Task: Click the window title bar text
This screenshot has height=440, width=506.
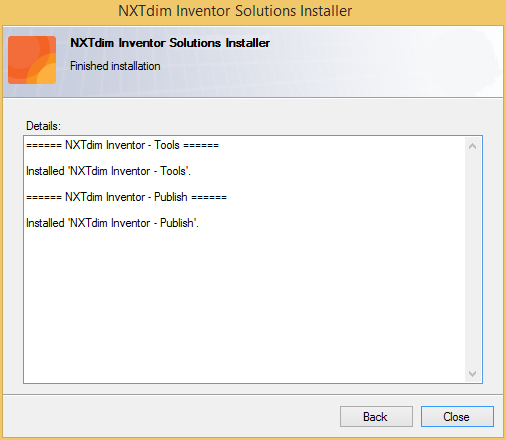Action: click(235, 11)
